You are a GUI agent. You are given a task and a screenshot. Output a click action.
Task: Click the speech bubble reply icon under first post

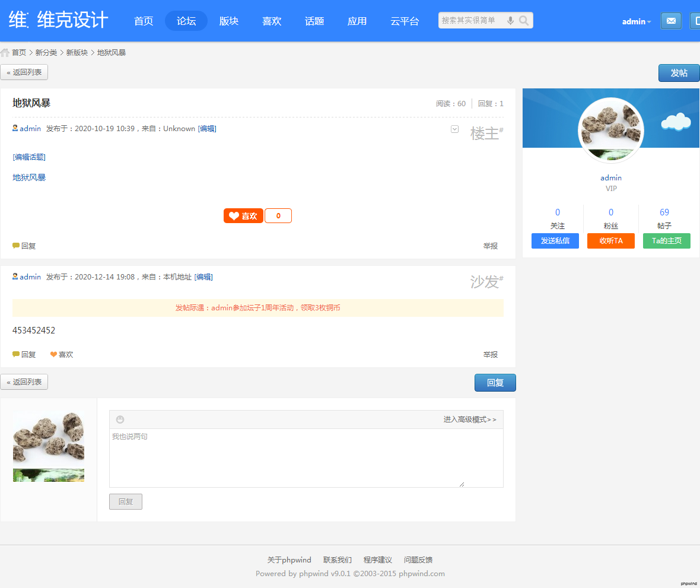16,246
